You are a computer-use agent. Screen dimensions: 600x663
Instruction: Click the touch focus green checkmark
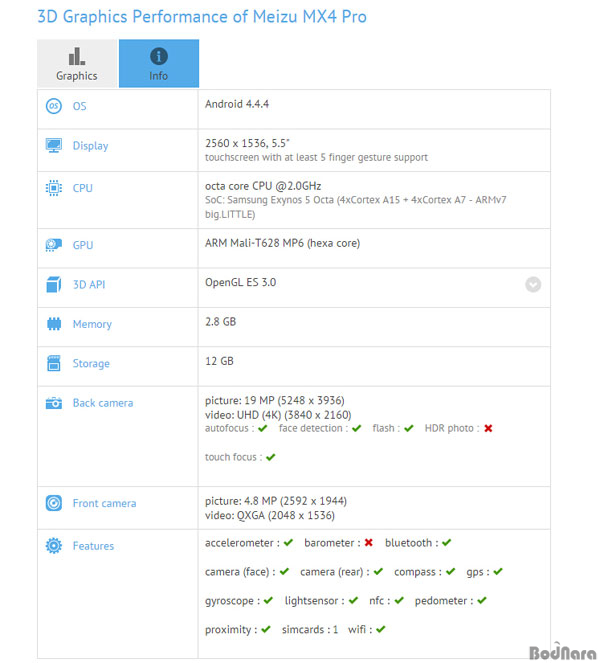pos(271,457)
